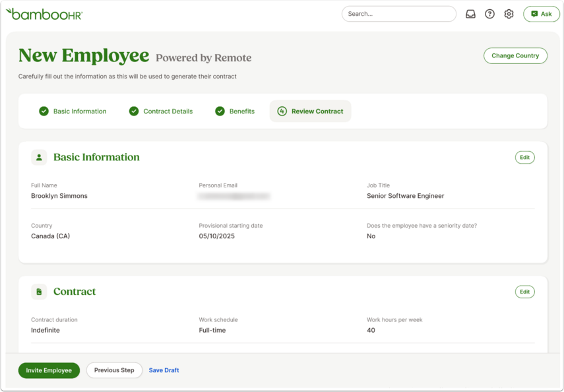Open the help question mark icon

pos(489,14)
